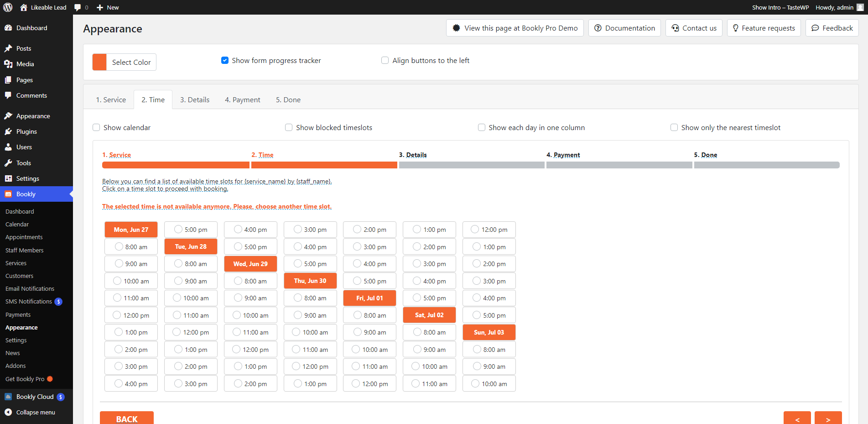
Task: Open the 4. Payment tab
Action: pyautogui.click(x=243, y=100)
